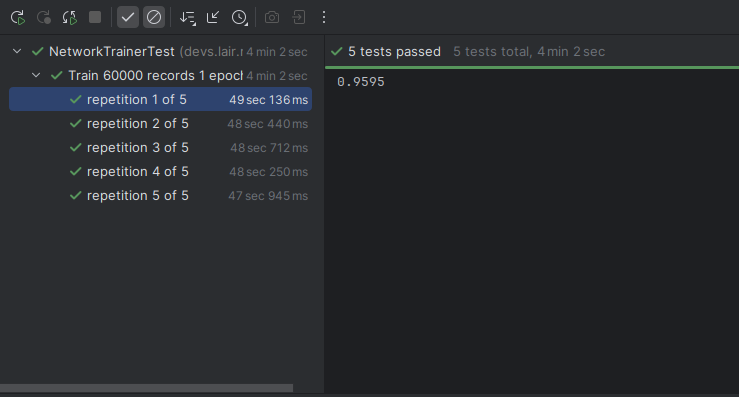Click the Collapse All icon

[213, 17]
